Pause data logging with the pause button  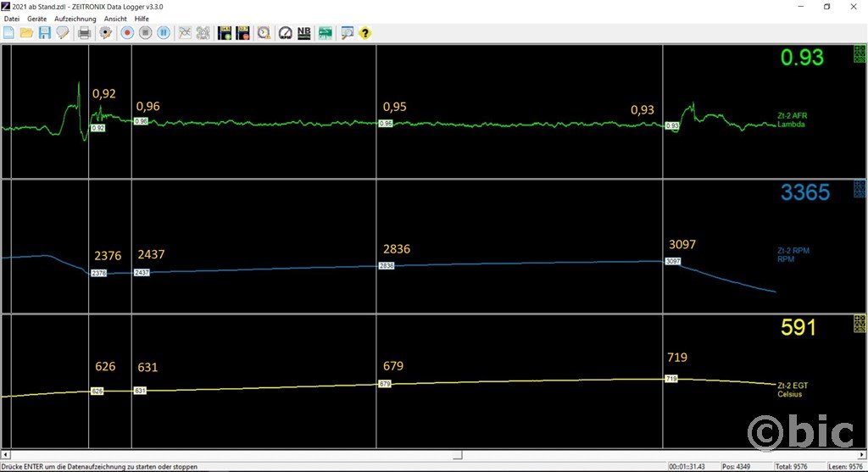(164, 33)
